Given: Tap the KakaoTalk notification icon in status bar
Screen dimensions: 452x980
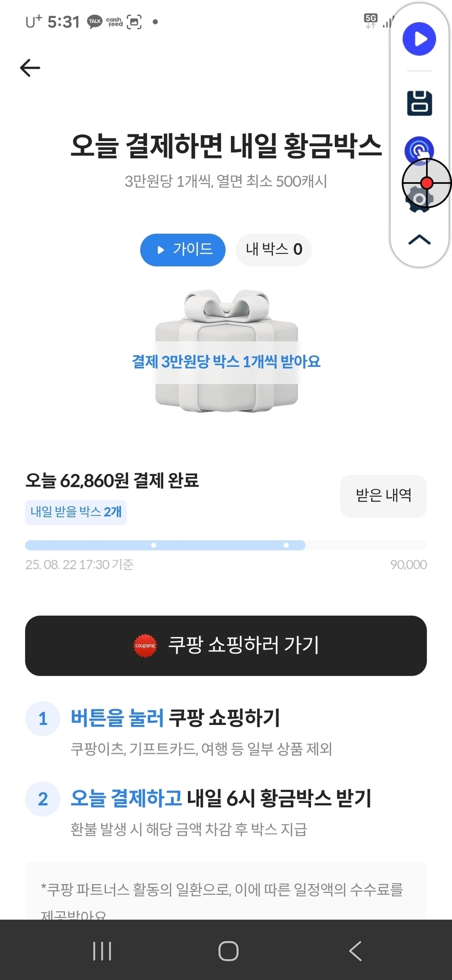Looking at the screenshot, I should (95, 22).
